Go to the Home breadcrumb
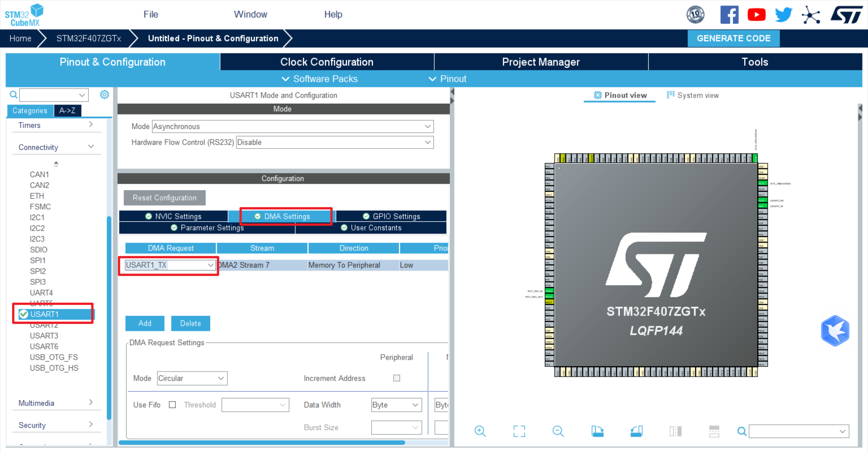868x453 pixels. pos(20,38)
